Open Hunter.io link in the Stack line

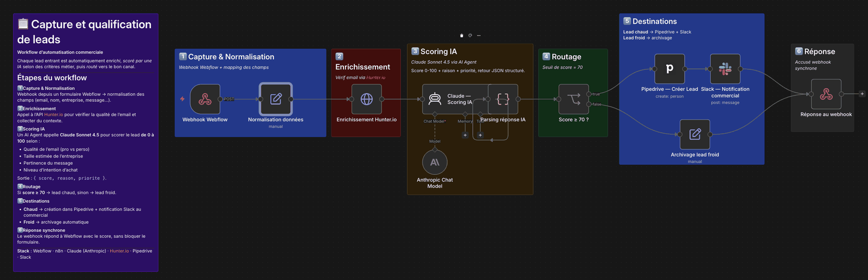click(119, 251)
